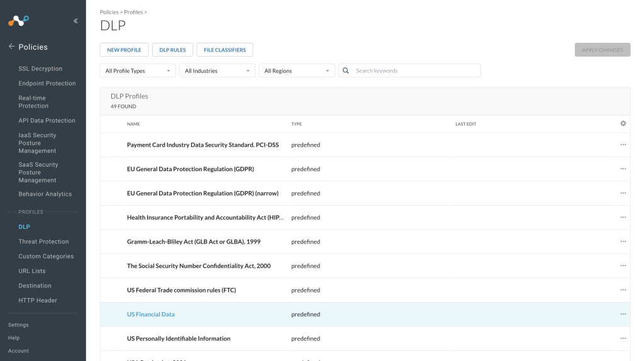Image resolution: width=644 pixels, height=361 pixels.
Task: Open Custom Categories in sidebar
Action: click(46, 256)
